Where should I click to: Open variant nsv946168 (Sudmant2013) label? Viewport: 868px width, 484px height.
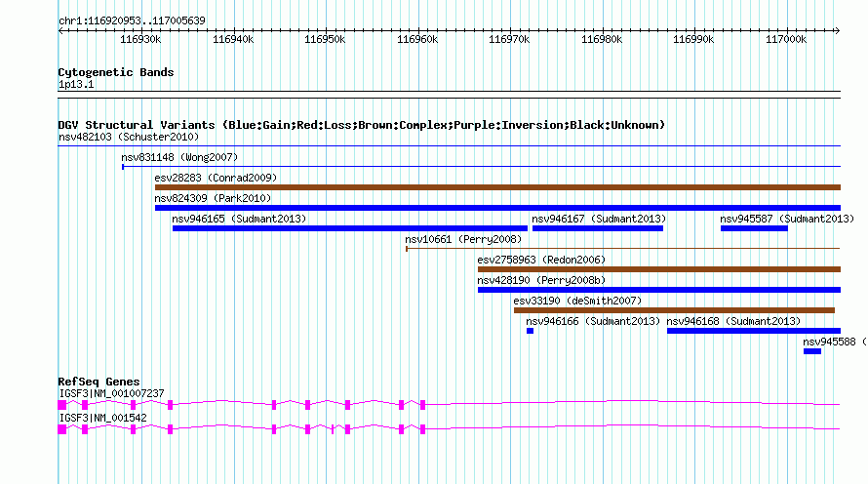pos(733,321)
